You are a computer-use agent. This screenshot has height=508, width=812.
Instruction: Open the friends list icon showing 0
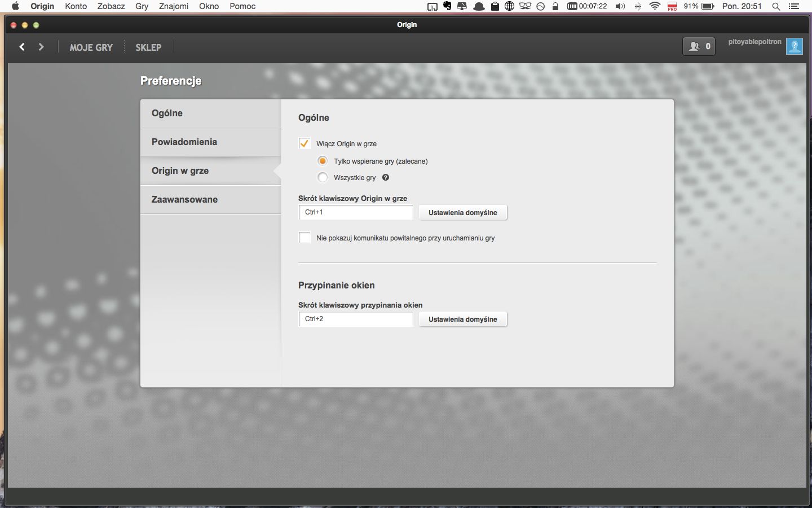point(699,46)
